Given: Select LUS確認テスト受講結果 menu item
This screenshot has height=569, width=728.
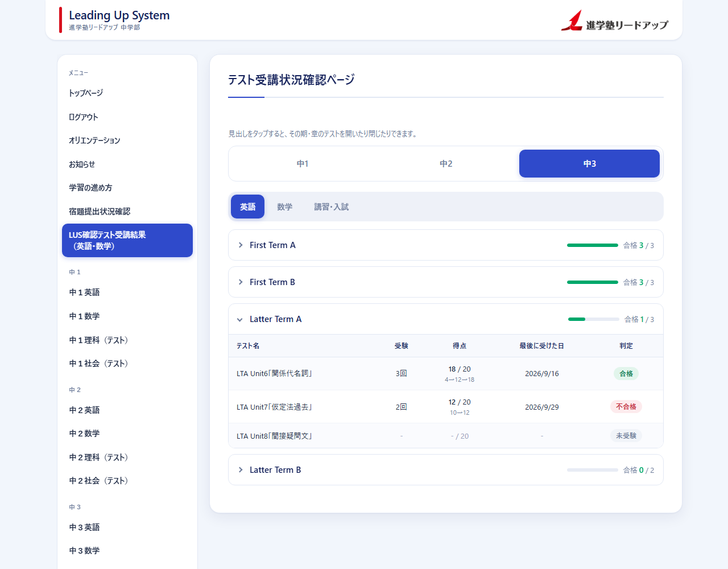Looking at the screenshot, I should click(x=127, y=240).
